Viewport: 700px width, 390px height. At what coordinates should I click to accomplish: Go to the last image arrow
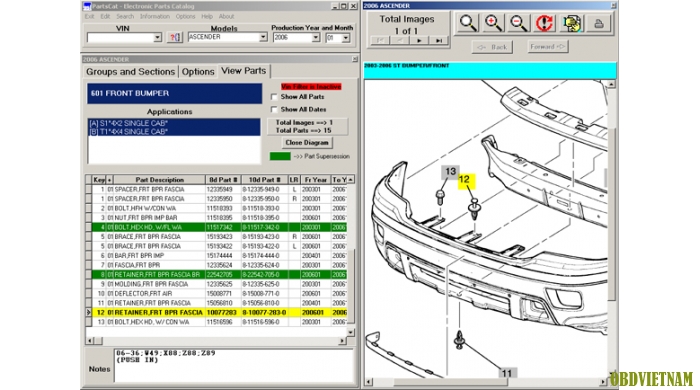[439, 41]
